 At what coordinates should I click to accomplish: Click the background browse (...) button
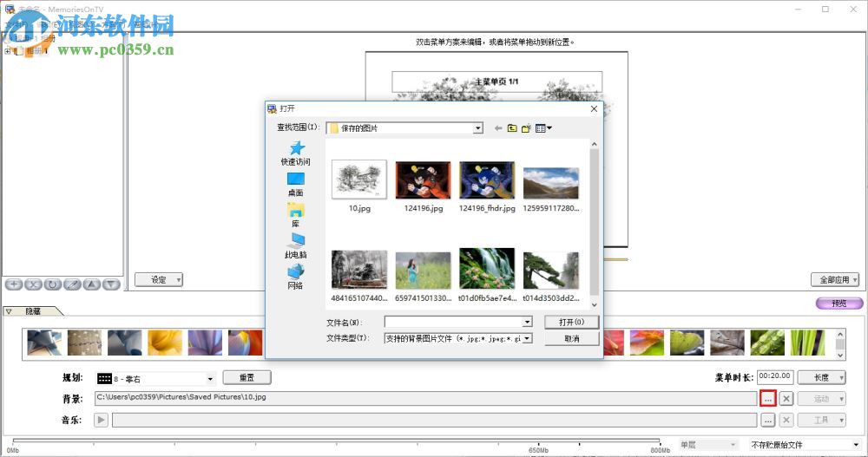(768, 398)
